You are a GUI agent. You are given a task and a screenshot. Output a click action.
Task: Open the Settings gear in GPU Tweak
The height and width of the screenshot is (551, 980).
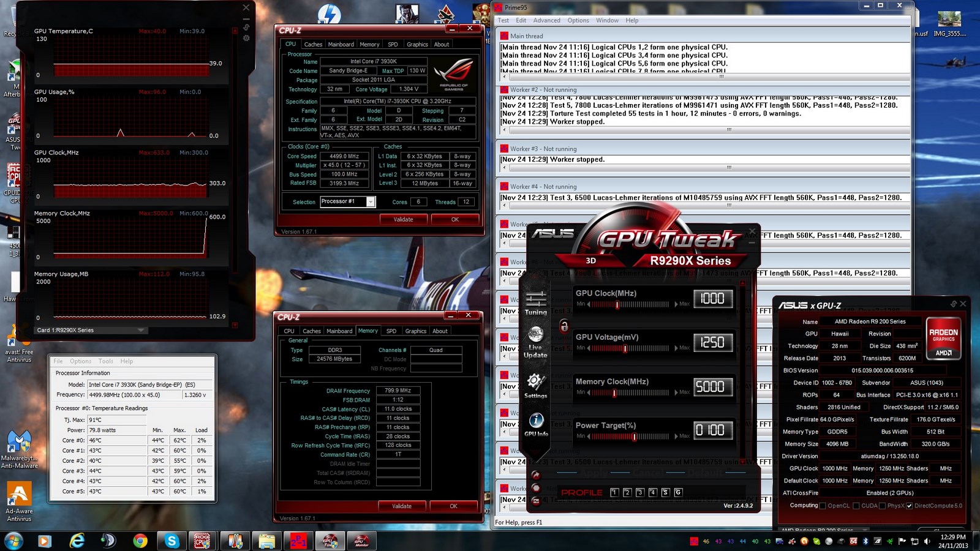535,386
